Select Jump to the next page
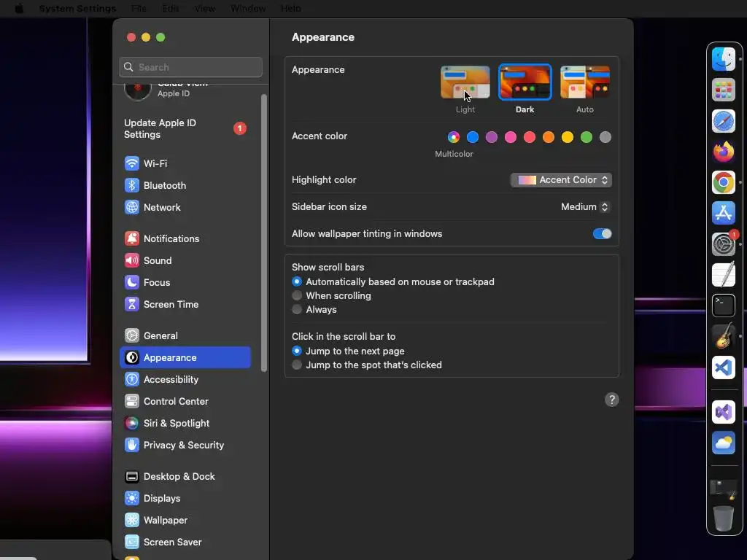Screen dimensions: 747x560 click(x=297, y=351)
